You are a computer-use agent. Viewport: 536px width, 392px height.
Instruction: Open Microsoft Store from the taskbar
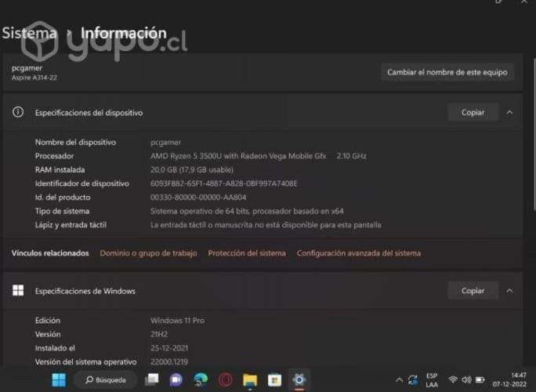pyautogui.click(x=274, y=379)
